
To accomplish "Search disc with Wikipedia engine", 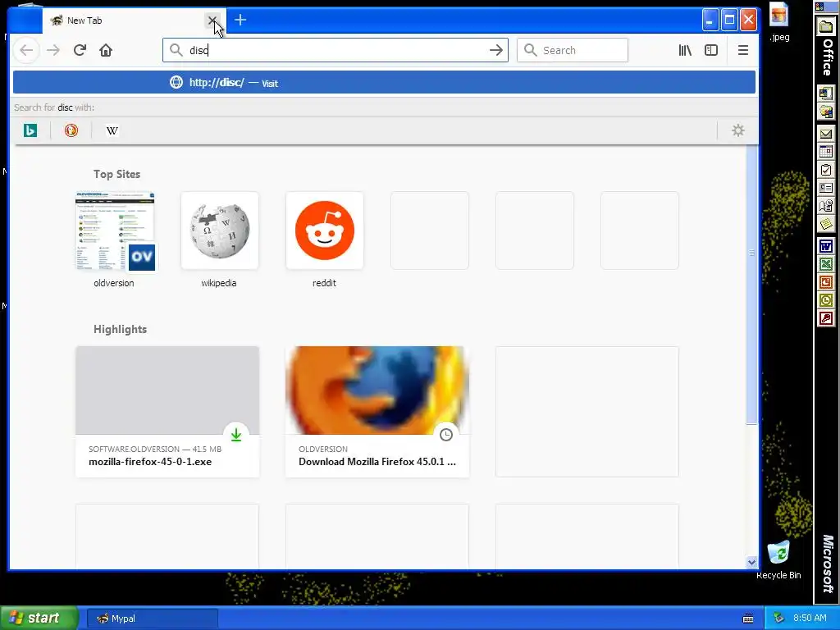I will [x=112, y=130].
